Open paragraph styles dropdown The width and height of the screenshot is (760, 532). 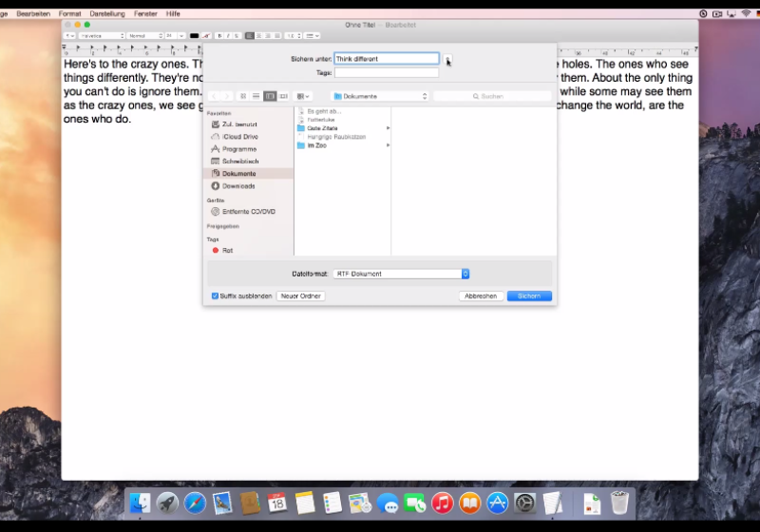69,36
